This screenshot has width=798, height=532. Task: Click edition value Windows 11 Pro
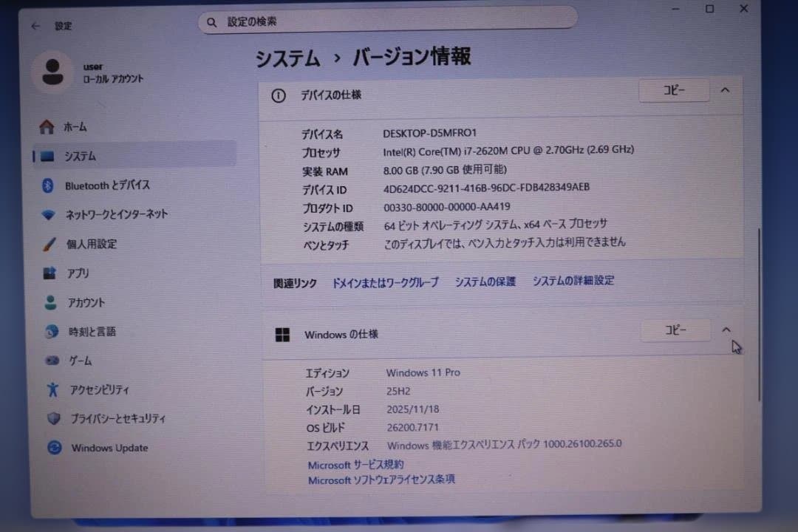pyautogui.click(x=423, y=372)
